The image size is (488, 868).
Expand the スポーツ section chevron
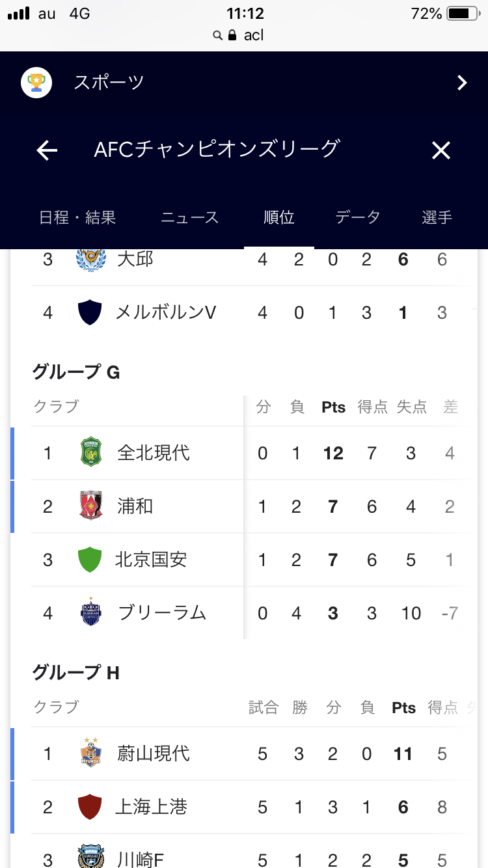tap(462, 83)
